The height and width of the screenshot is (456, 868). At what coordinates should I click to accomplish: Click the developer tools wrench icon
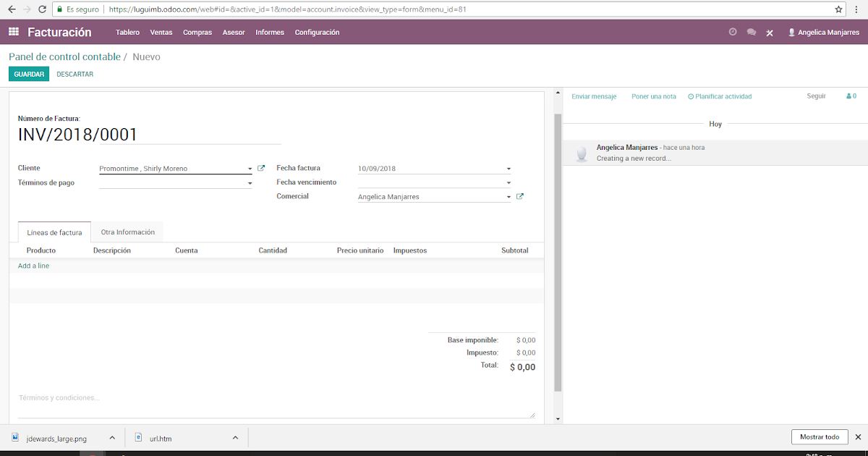coord(769,32)
